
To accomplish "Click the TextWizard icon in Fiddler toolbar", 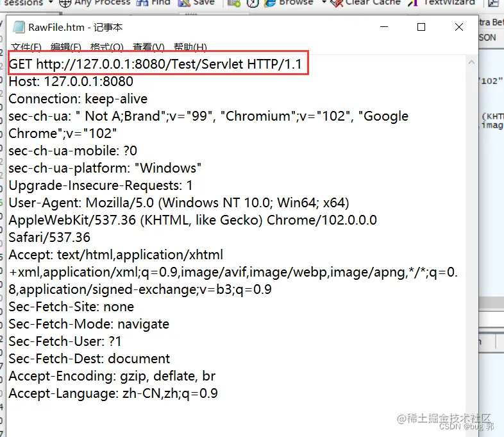I will [413, 3].
